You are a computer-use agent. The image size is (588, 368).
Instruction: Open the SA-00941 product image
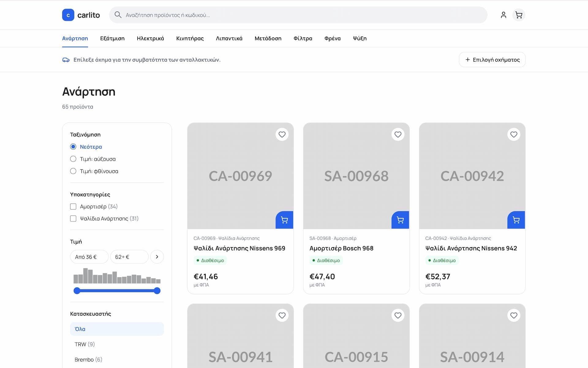click(x=240, y=336)
